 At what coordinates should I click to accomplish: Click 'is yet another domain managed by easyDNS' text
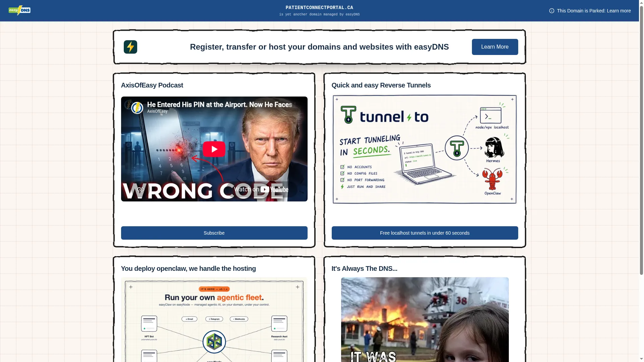(319, 14)
